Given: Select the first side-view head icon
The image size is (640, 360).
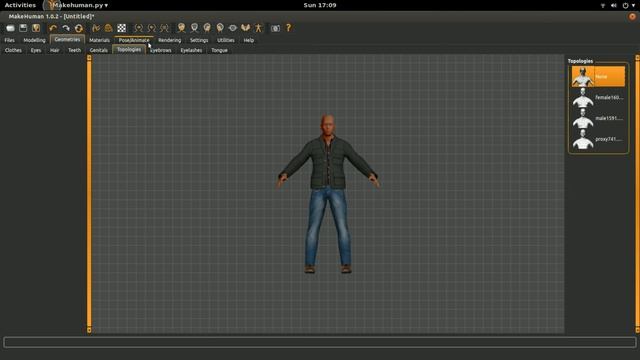Looking at the screenshot, I should point(207,28).
